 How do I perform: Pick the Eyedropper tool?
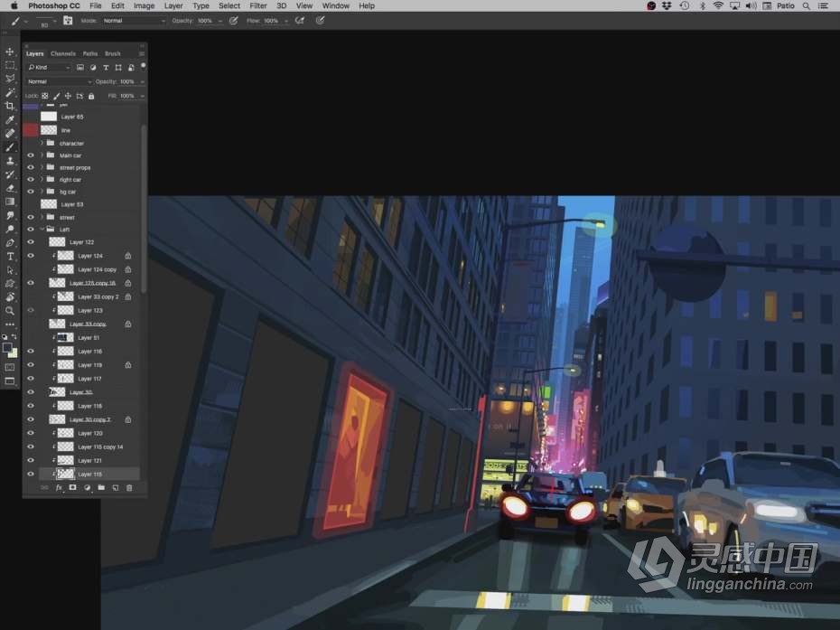10,119
